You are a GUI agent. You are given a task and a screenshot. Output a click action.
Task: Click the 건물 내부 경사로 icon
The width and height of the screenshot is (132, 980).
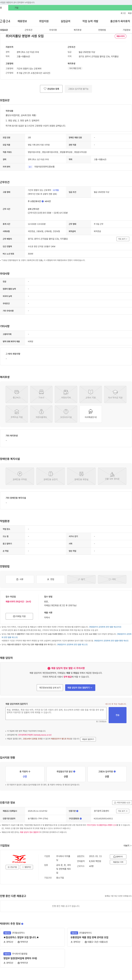pos(112,476)
